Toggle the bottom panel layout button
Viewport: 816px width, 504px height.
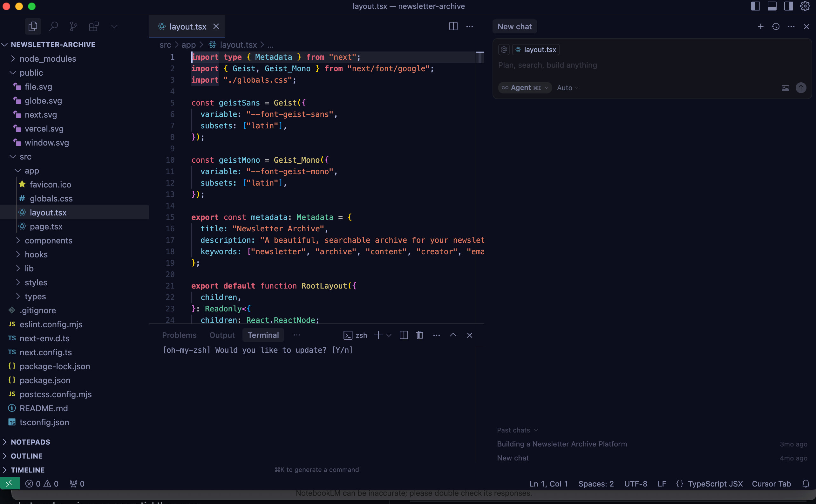click(x=772, y=6)
